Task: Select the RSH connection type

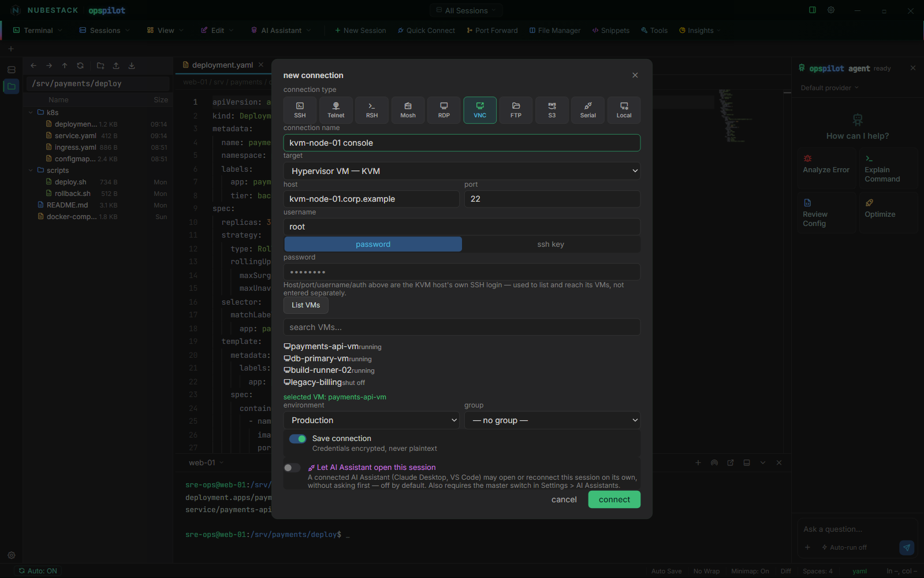Action: tap(372, 110)
